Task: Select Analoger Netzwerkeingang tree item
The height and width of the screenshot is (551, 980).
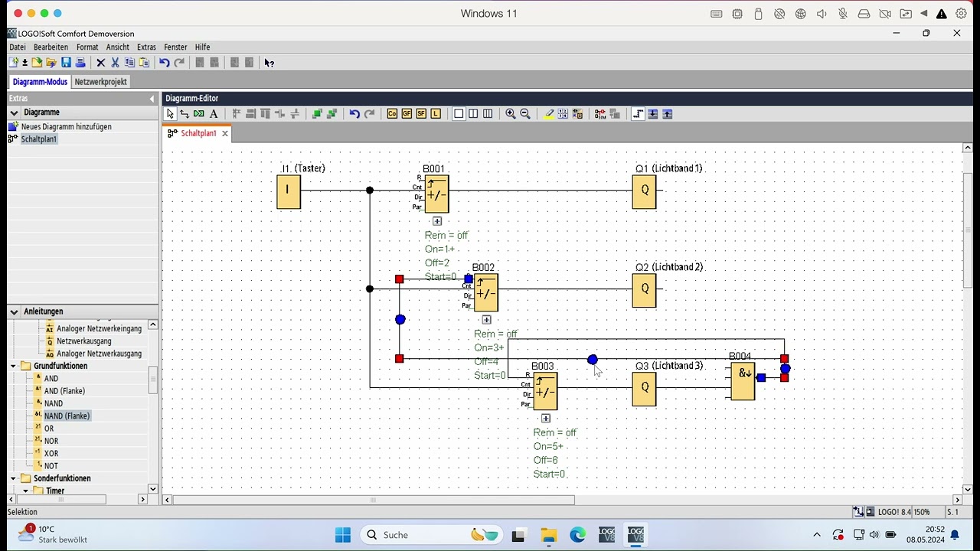Action: tap(99, 329)
